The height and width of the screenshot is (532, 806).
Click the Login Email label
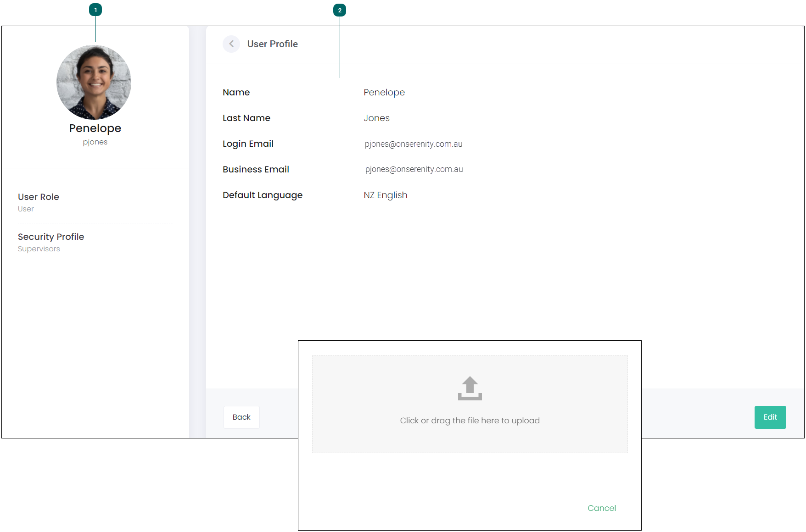248,144
